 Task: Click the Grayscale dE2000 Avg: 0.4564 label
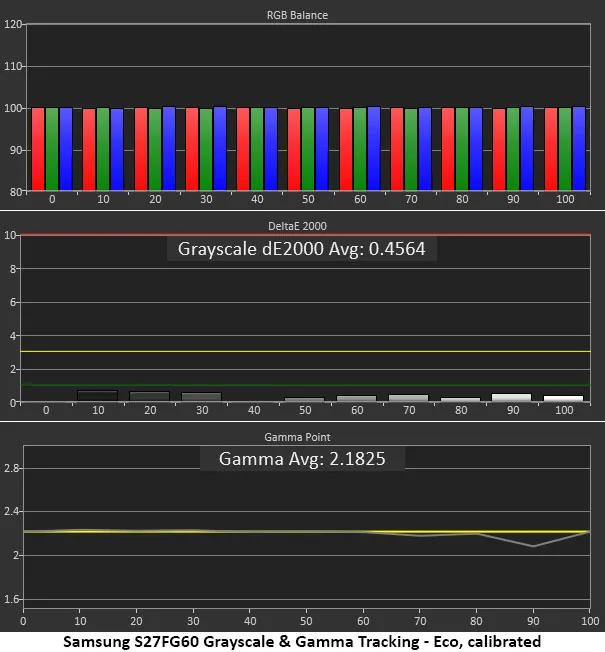point(302,249)
